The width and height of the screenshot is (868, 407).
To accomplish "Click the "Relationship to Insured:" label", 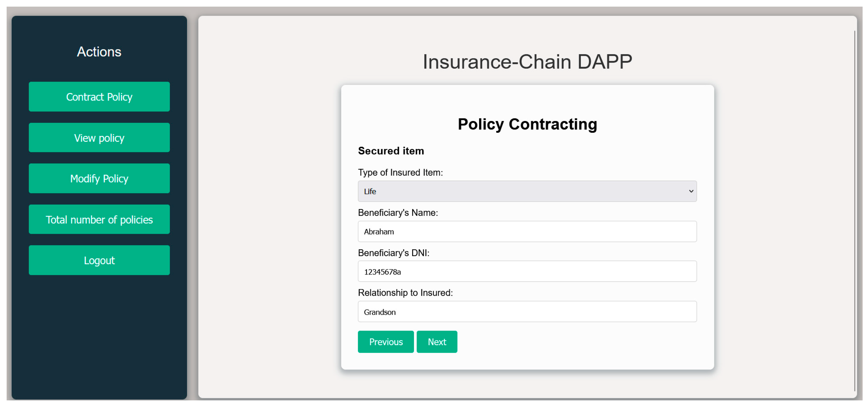I will pyautogui.click(x=405, y=293).
